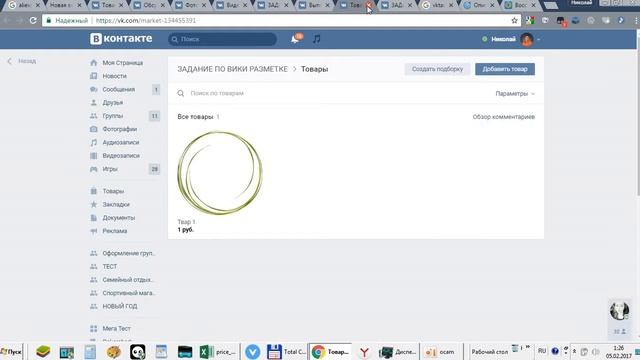This screenshot has width=640, height=360.
Task: Open Excel price file in taskbar
Action: pos(217,351)
